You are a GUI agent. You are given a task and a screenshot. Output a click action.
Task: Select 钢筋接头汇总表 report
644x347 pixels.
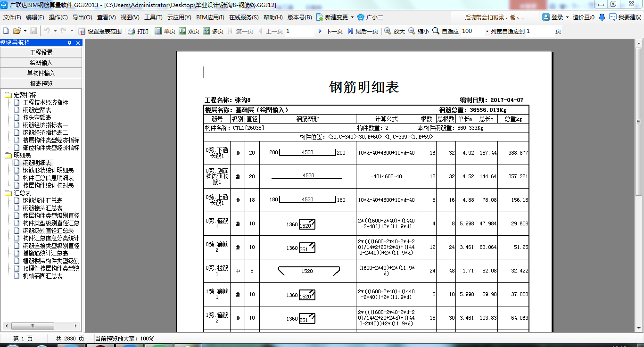[x=42, y=208]
